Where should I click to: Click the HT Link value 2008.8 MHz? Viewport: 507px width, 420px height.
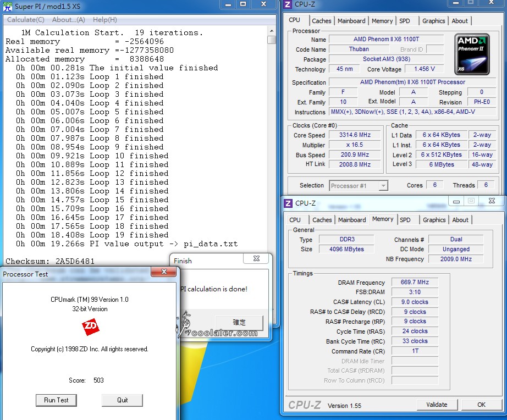[355, 164]
